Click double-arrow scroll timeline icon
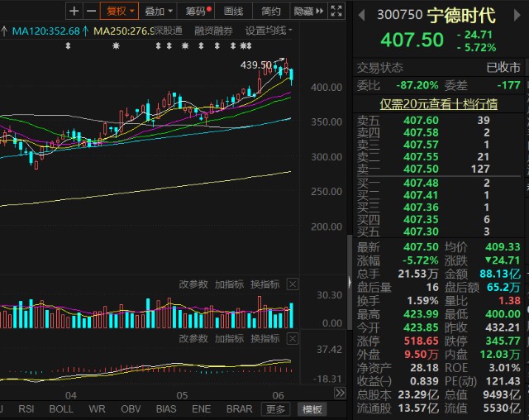 coord(340,393)
